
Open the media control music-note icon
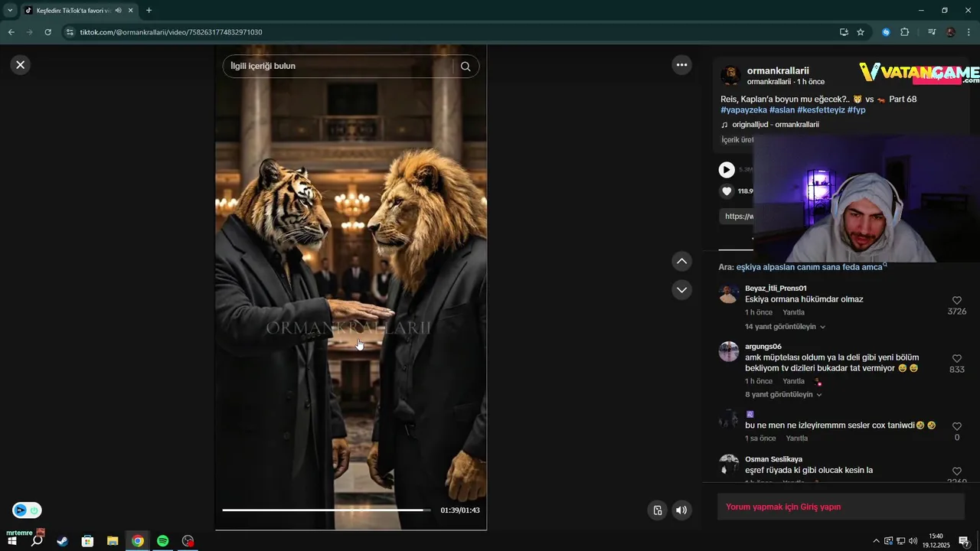[932, 32]
